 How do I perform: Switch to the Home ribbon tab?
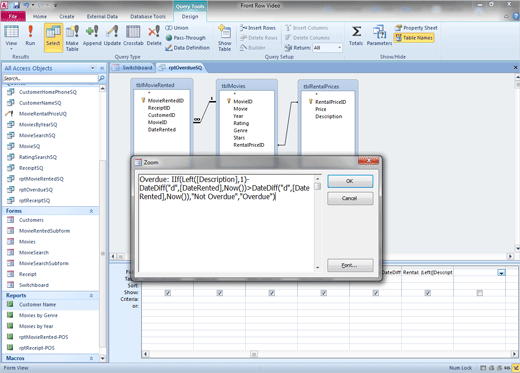[40, 16]
